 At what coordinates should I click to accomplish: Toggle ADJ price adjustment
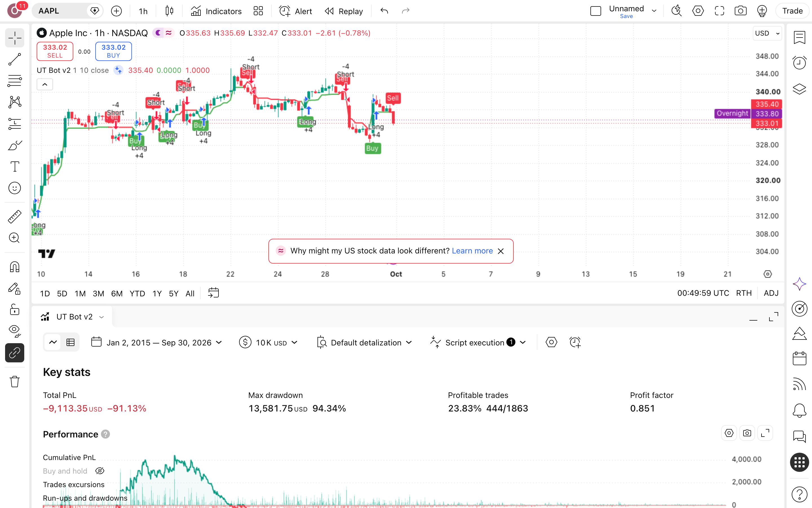point(771,293)
